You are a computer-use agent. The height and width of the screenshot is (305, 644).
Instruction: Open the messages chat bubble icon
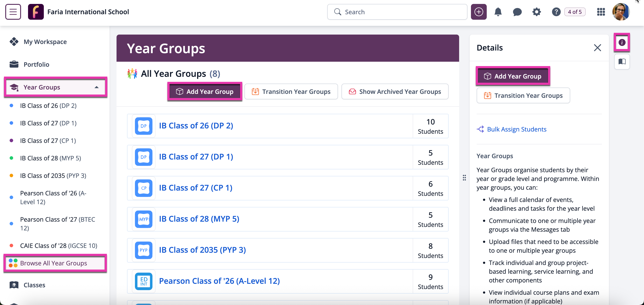click(x=517, y=12)
